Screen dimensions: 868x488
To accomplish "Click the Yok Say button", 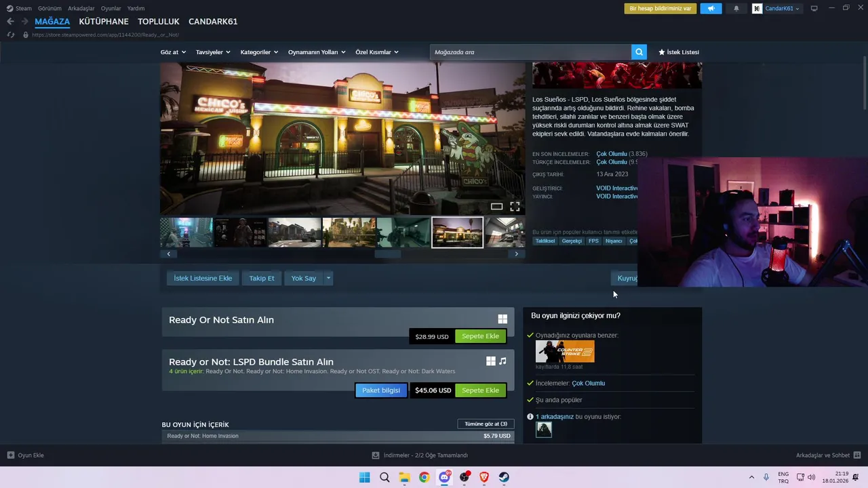I will pos(304,278).
